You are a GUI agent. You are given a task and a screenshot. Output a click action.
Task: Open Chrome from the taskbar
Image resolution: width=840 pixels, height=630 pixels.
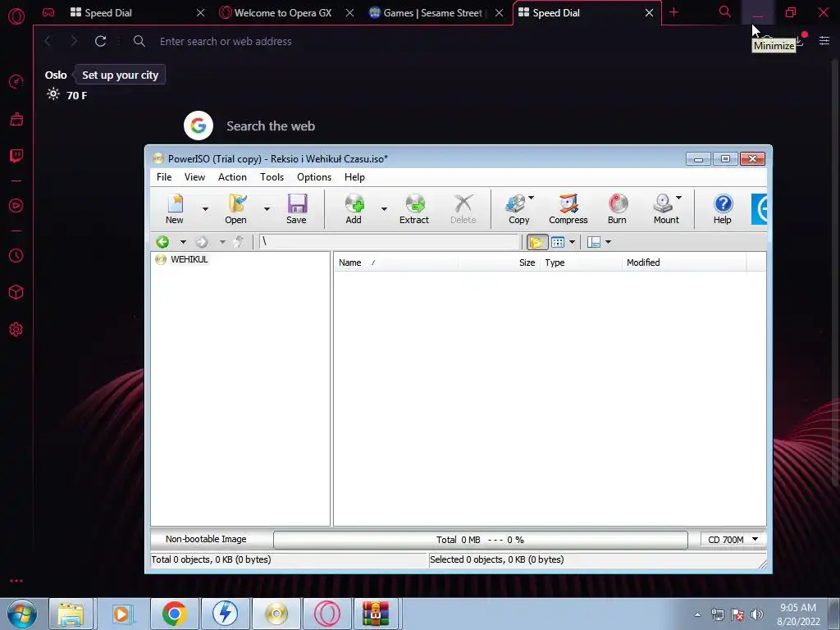(174, 614)
